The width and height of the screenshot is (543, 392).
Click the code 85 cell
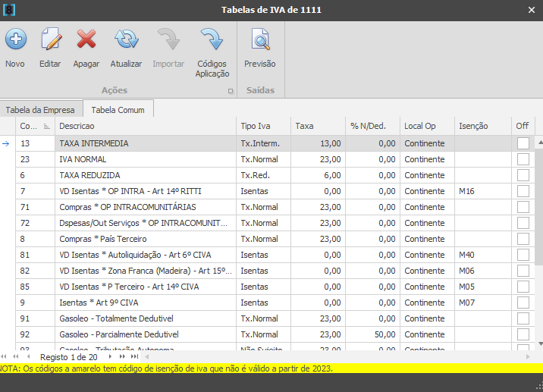(35, 287)
